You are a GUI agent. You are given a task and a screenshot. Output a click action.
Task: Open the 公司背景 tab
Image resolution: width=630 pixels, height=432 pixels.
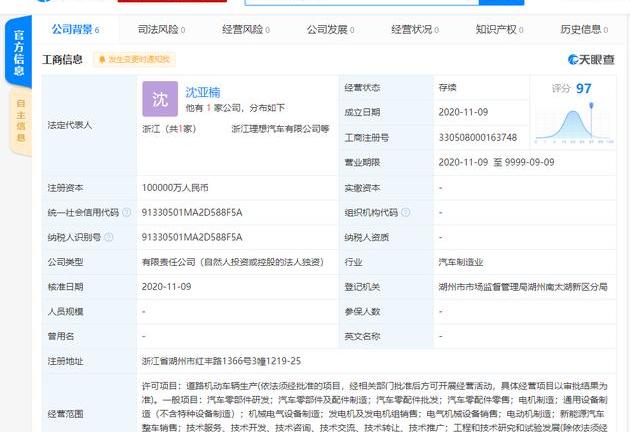point(75,29)
